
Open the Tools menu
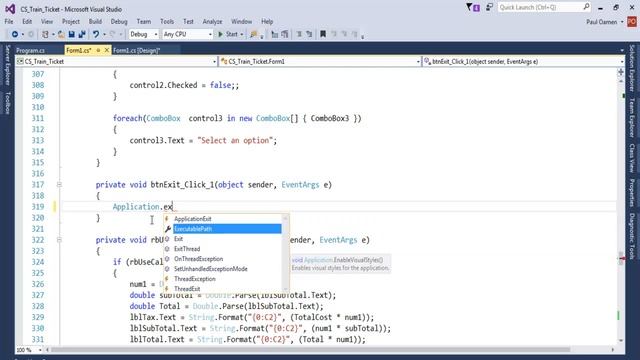coord(167,21)
